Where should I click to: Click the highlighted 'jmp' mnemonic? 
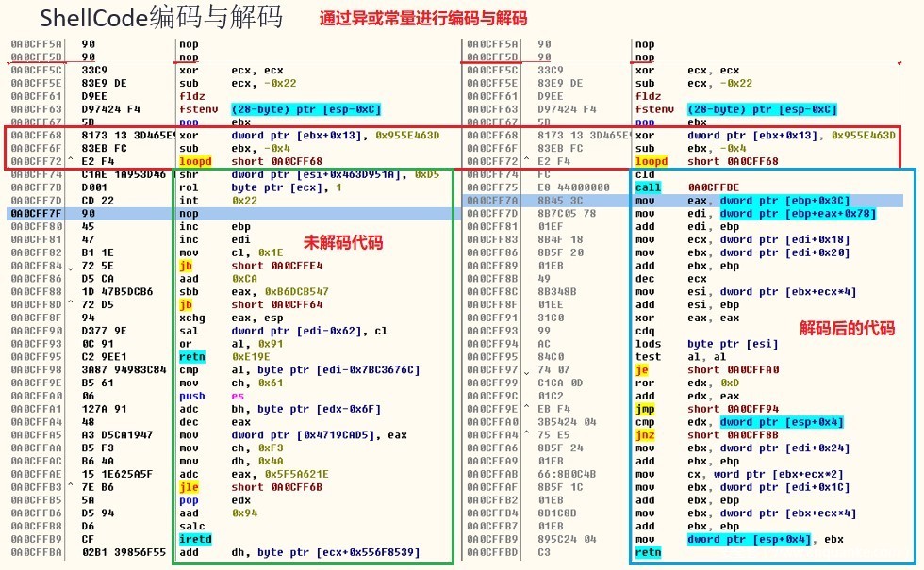[x=645, y=409]
